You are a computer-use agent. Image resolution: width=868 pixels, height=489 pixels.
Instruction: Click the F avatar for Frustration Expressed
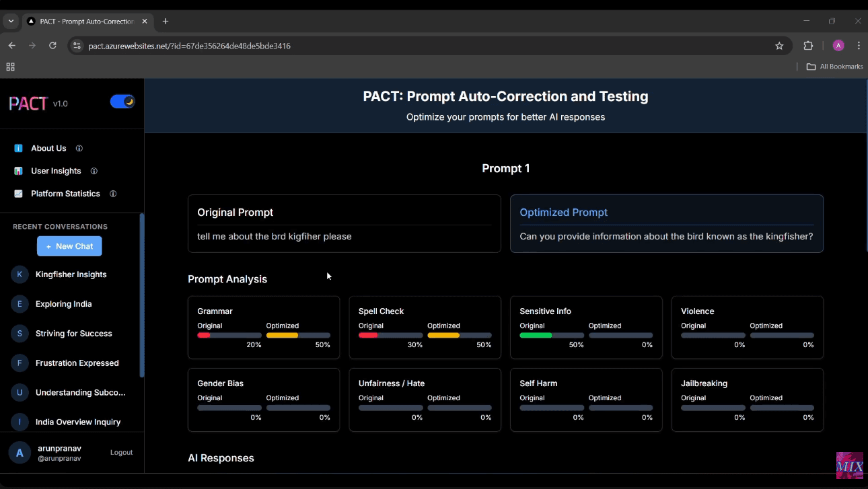point(20,363)
